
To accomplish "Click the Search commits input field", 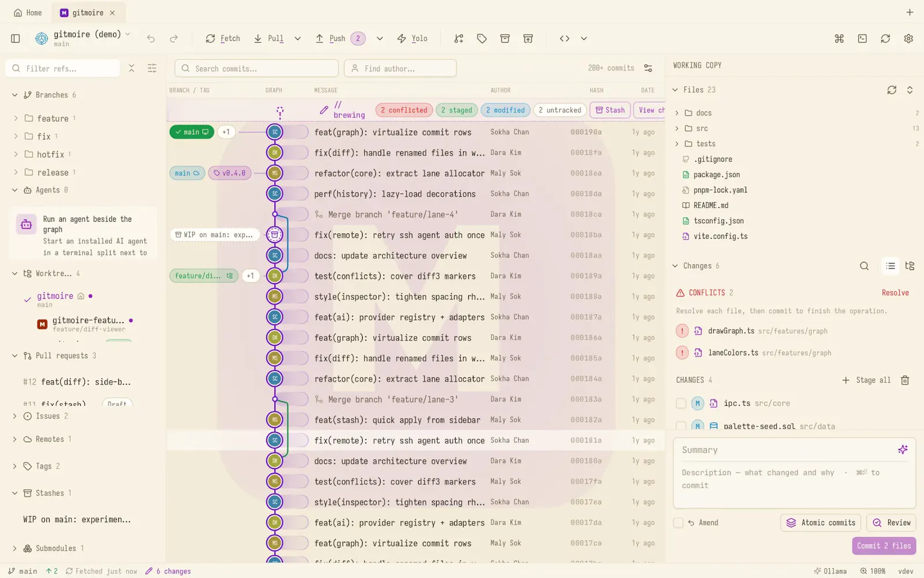I will click(x=256, y=68).
